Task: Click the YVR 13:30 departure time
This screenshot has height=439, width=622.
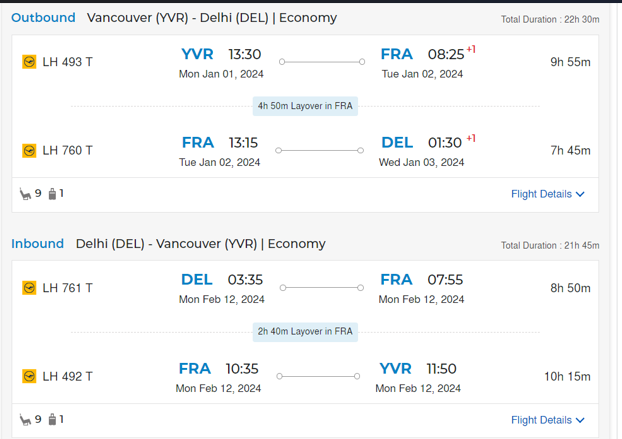Action: click(x=244, y=54)
